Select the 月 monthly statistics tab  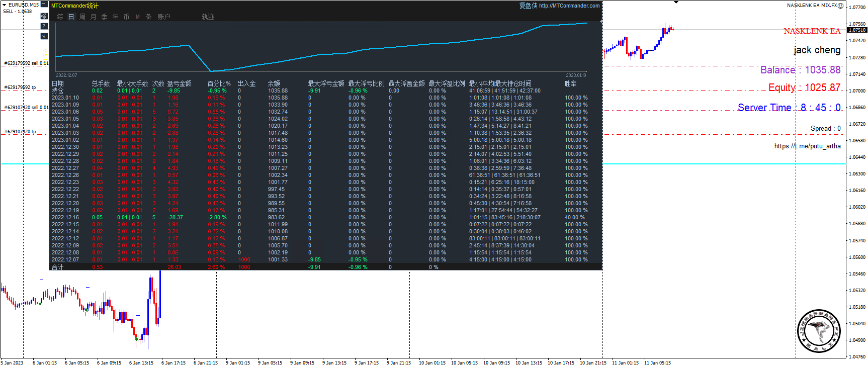pos(94,17)
